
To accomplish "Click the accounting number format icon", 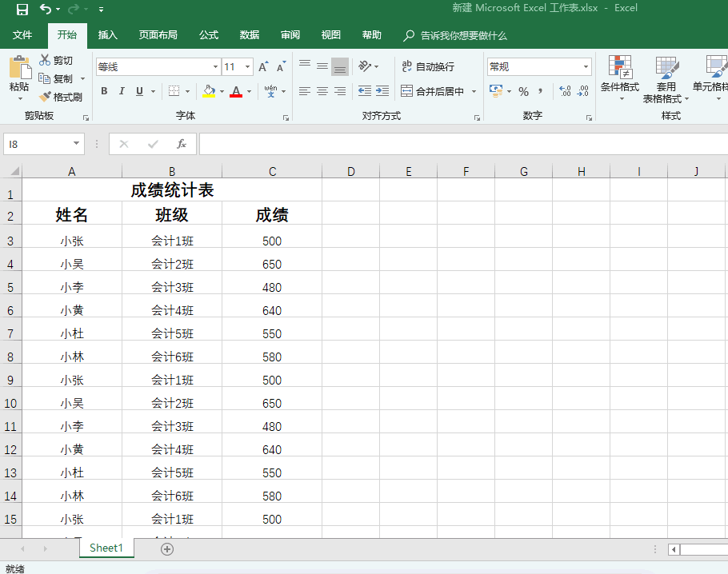I will point(496,91).
